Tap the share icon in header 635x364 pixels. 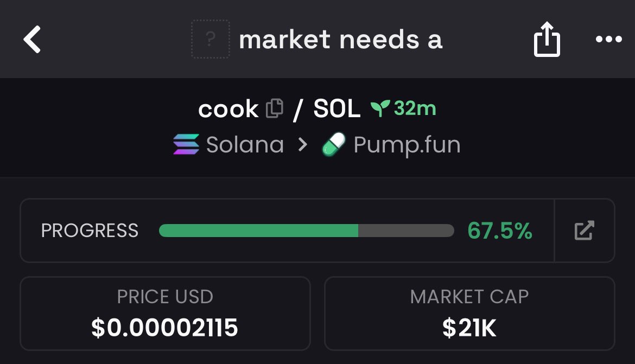[547, 40]
